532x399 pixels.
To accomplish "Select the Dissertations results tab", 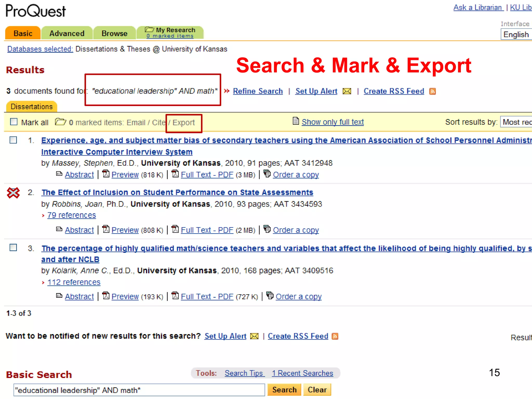I will tap(31, 107).
